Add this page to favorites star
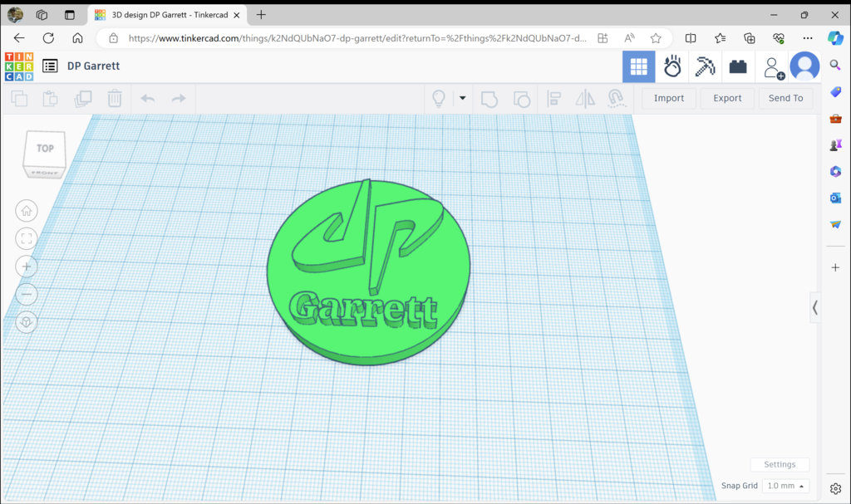This screenshot has height=504, width=851. (656, 38)
